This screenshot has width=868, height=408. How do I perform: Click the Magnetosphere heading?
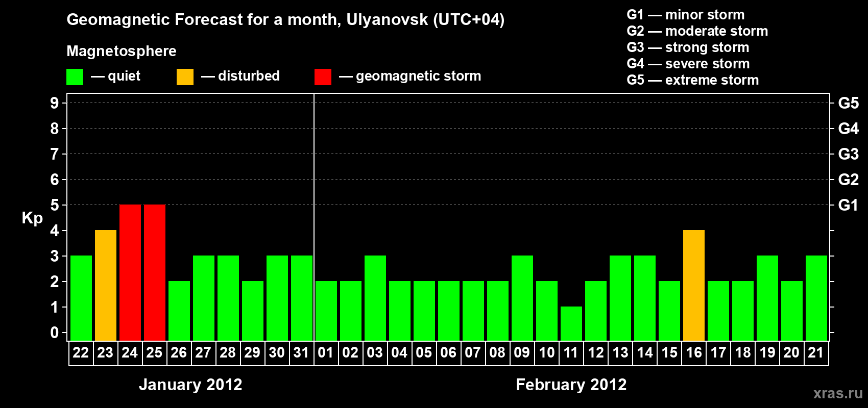pos(122,52)
